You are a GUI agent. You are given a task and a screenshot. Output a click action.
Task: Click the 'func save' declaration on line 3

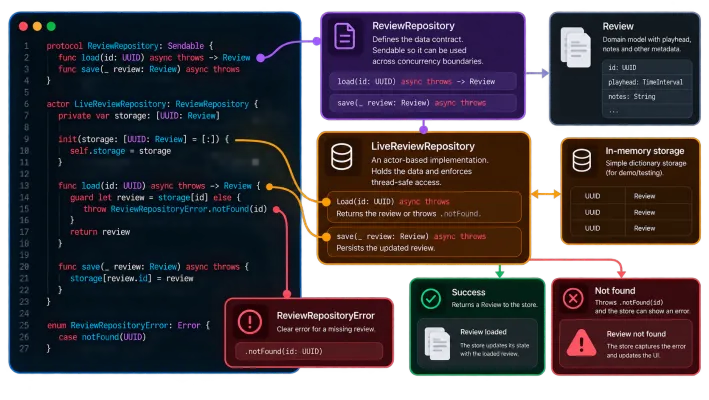tap(148, 69)
